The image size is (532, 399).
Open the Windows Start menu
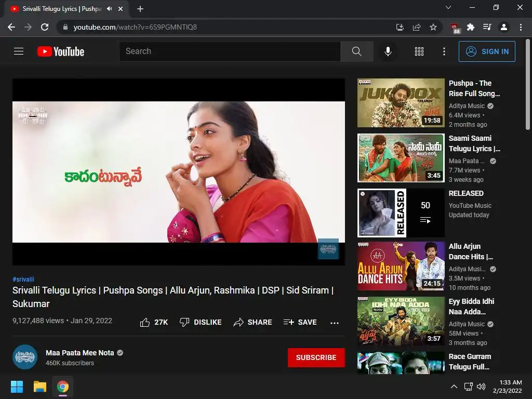17,387
